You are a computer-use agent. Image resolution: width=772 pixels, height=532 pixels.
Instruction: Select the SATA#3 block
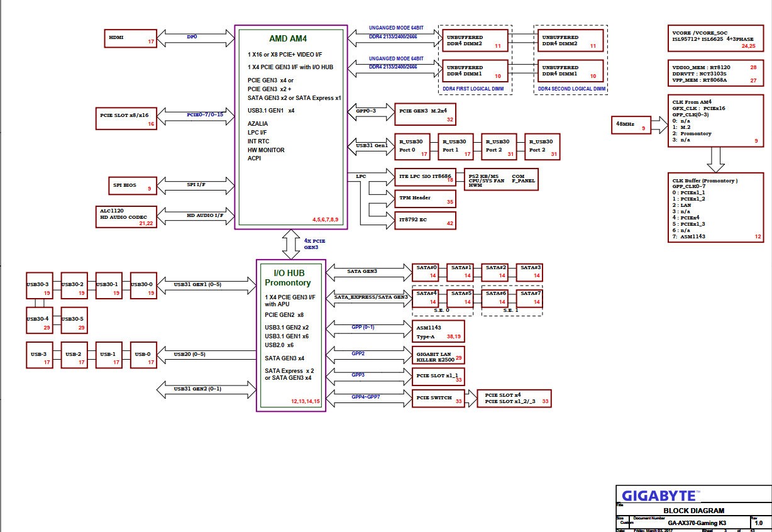[x=529, y=272]
